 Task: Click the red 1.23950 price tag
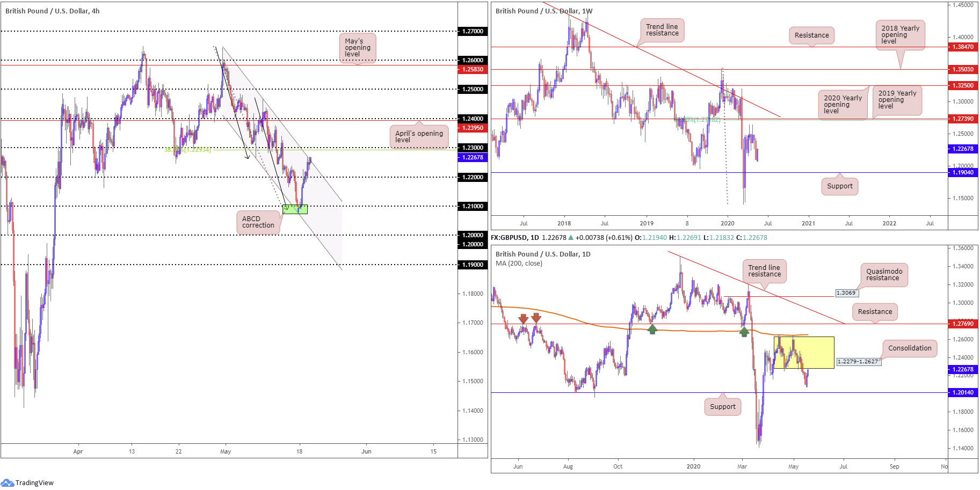(x=473, y=128)
